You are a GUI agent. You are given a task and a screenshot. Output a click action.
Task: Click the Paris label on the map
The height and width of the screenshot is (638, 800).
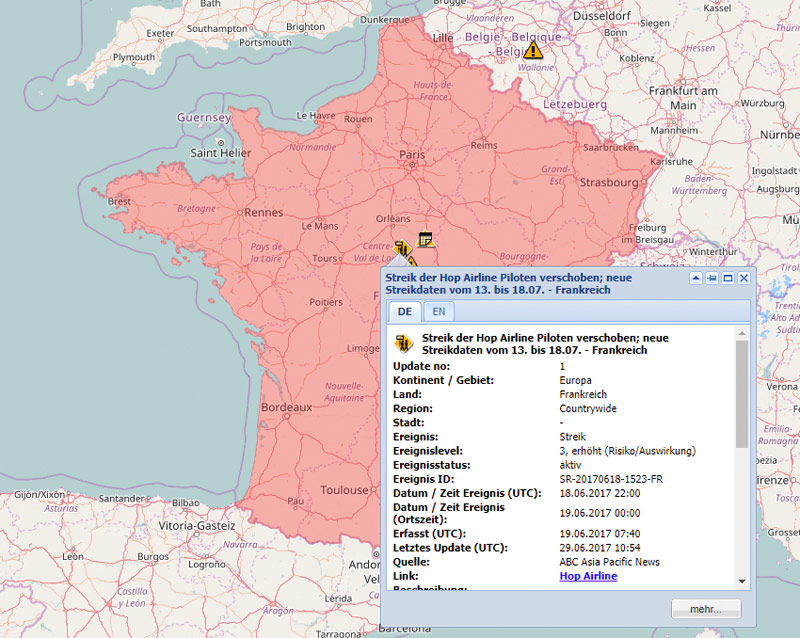[x=412, y=155]
